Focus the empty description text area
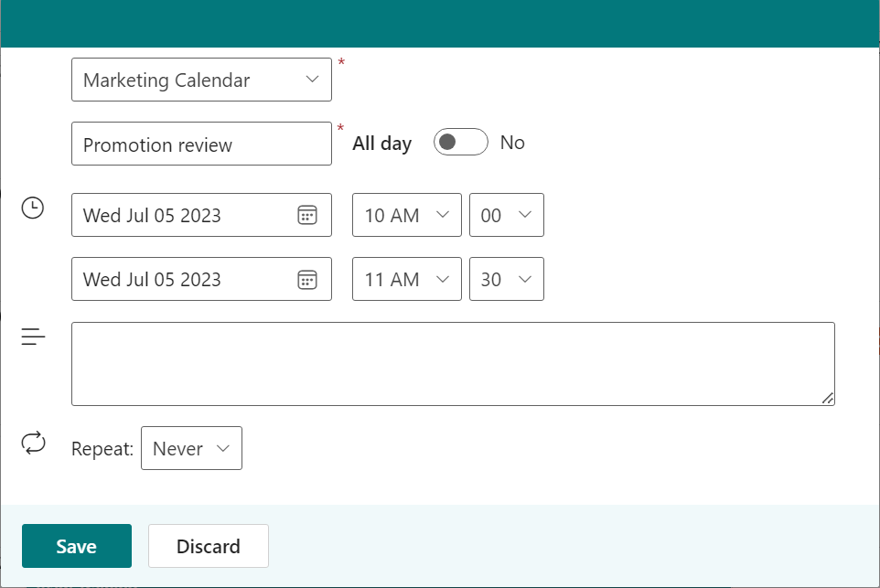The width and height of the screenshot is (880, 588). tap(453, 364)
